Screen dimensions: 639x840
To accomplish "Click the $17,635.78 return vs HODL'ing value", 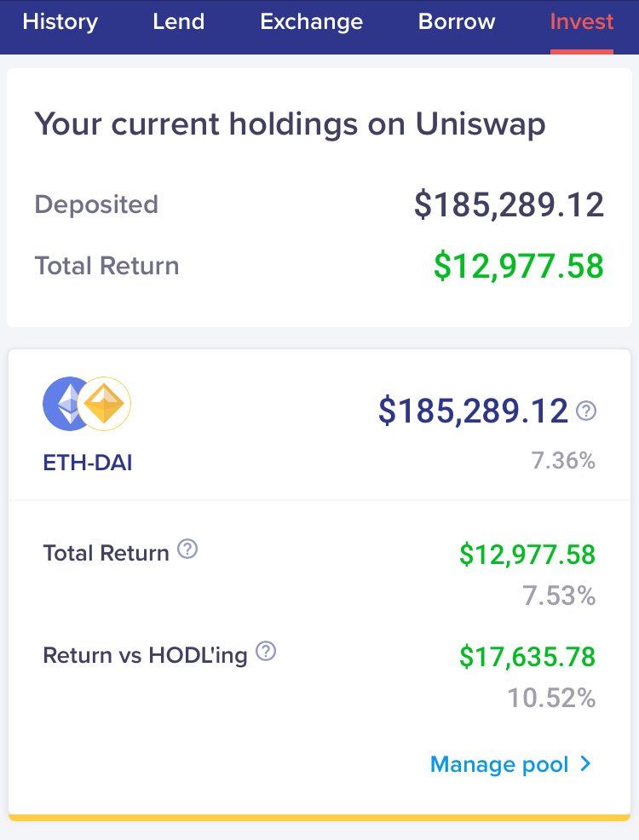I will coord(527,657).
